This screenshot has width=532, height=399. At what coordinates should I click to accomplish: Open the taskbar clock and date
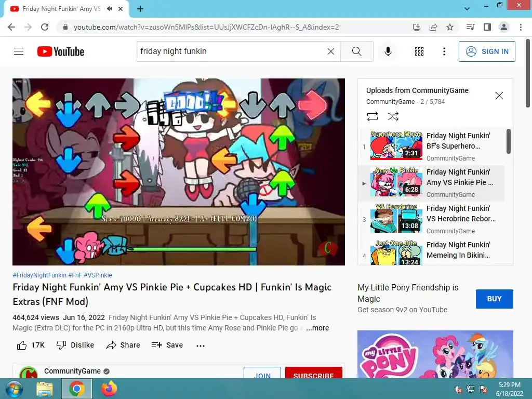509,389
